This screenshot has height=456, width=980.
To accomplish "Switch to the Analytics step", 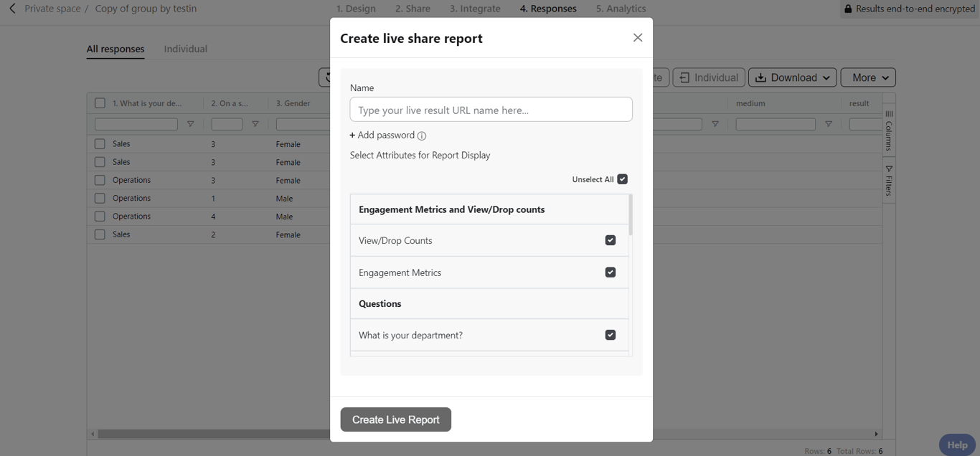I will [x=621, y=9].
